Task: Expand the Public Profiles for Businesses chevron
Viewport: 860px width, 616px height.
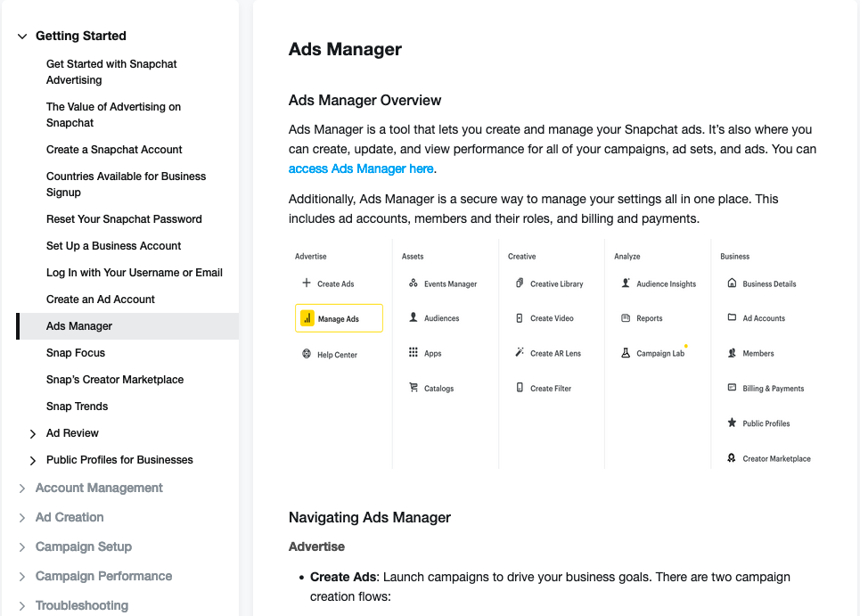Action: 33,461
